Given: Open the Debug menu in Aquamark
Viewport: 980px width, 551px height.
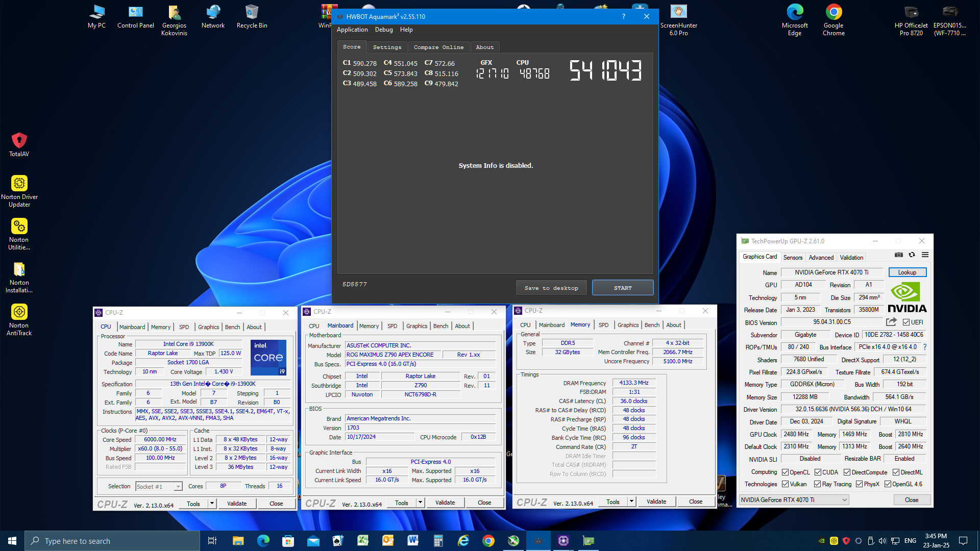Looking at the screenshot, I should 384,30.
